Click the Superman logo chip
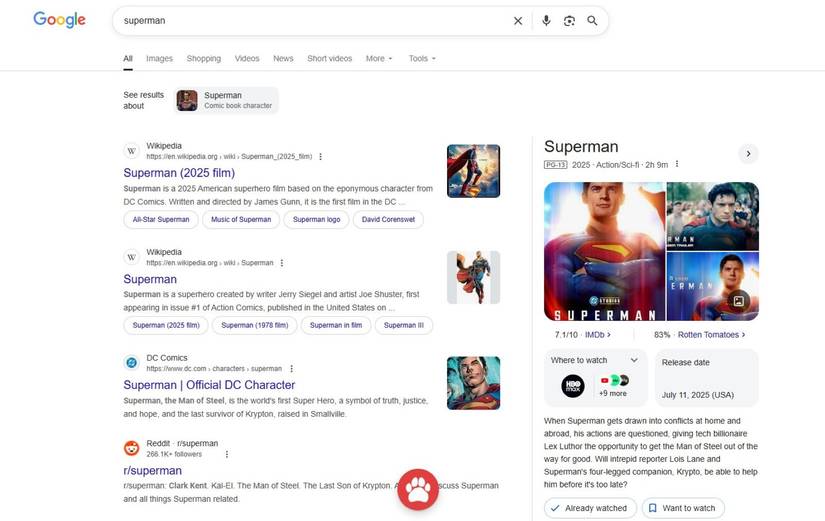Screen dimensions: 825x521 [316, 219]
